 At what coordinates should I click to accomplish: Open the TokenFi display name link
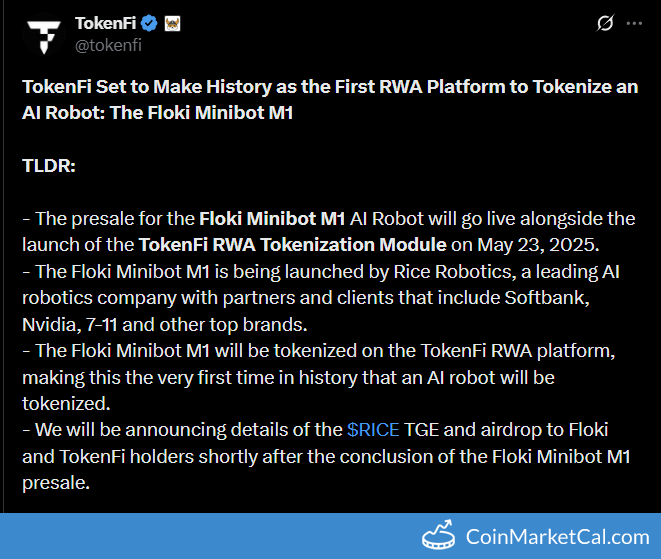[106, 23]
